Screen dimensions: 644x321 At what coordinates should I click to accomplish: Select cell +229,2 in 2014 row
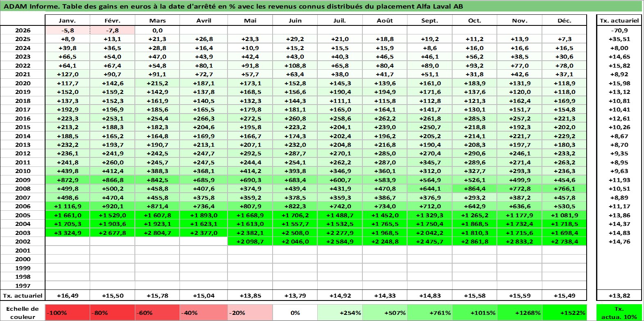point(564,136)
